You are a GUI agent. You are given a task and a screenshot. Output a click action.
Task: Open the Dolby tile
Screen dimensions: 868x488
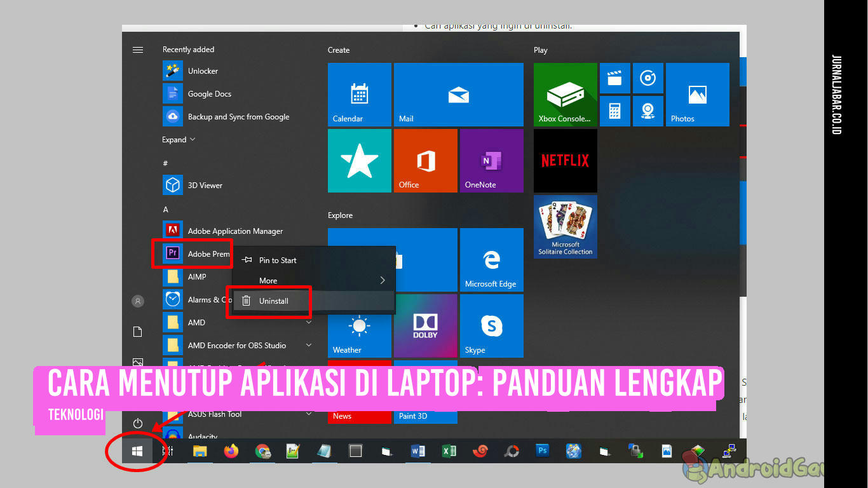[426, 325]
